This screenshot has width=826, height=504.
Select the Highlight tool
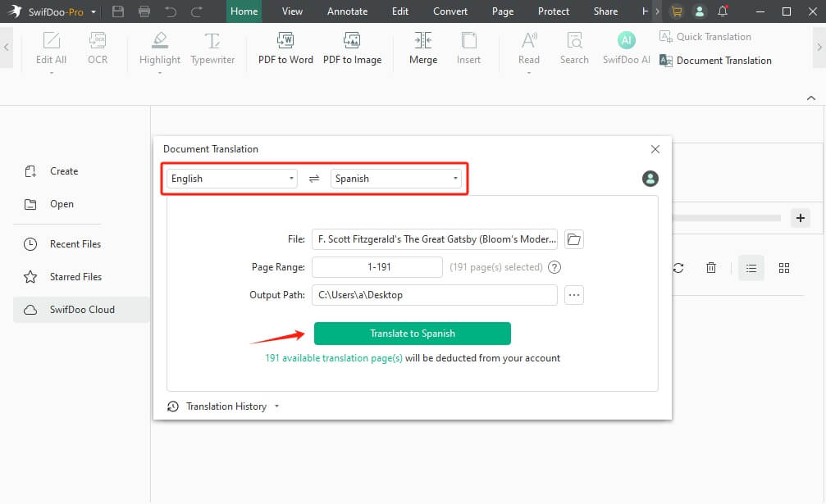[160, 48]
